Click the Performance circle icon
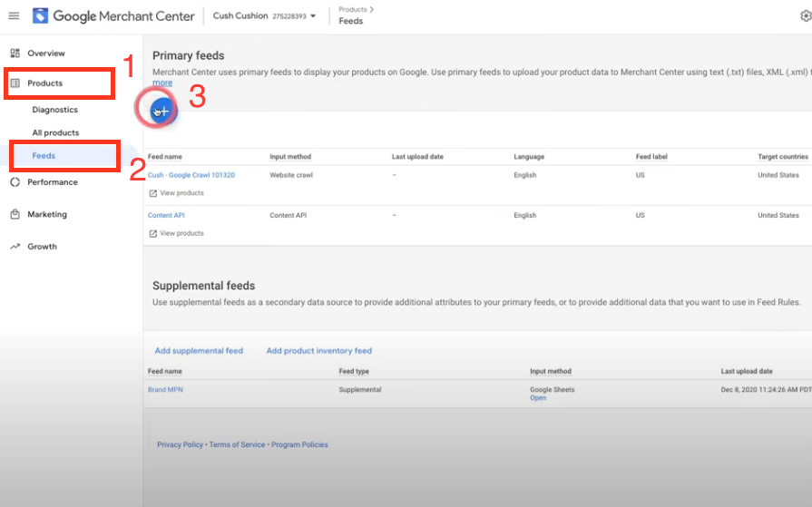Screen dimensions: 812x507 (15, 182)
